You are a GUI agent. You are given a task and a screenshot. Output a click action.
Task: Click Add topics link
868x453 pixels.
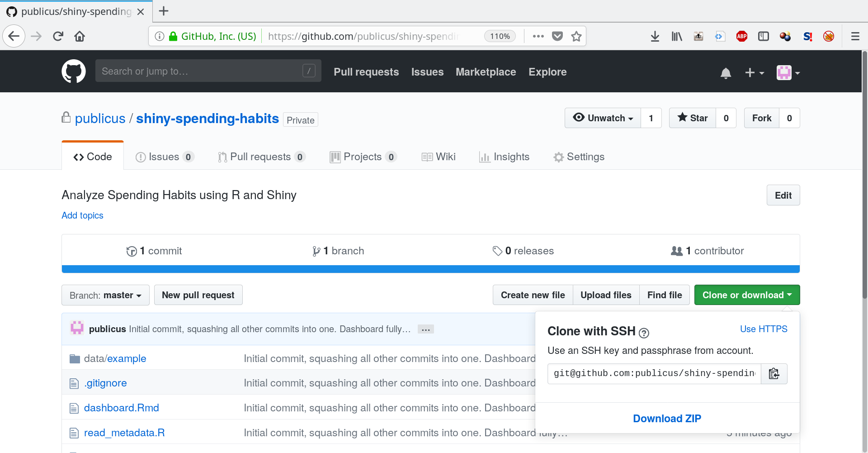click(x=82, y=215)
